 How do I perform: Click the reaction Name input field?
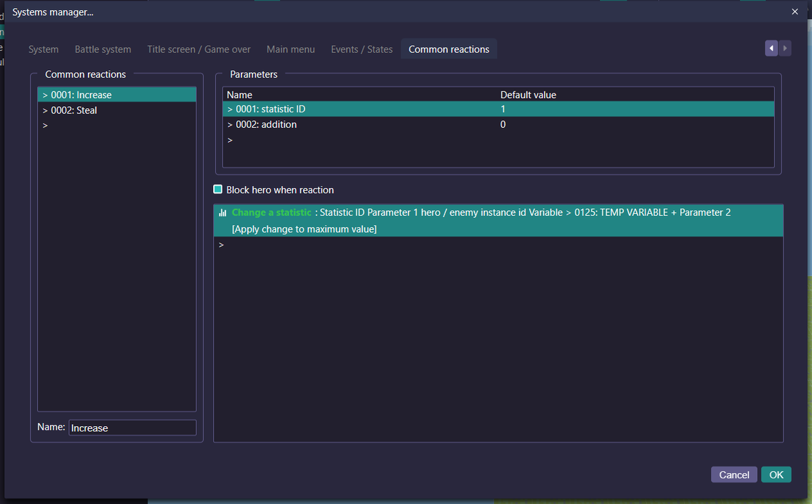point(133,428)
